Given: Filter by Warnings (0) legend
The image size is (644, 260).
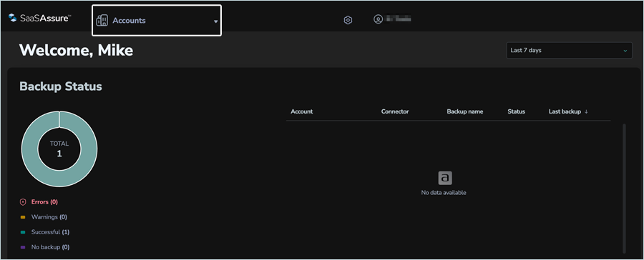Looking at the screenshot, I should (49, 217).
